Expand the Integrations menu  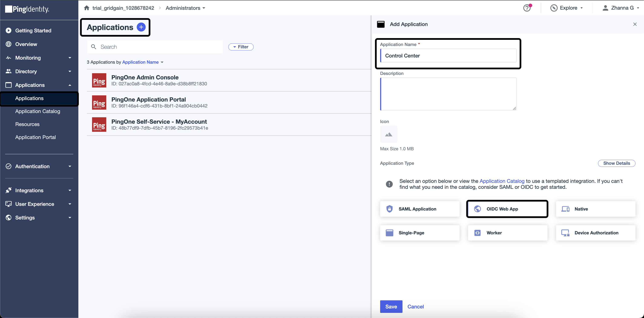(x=70, y=190)
